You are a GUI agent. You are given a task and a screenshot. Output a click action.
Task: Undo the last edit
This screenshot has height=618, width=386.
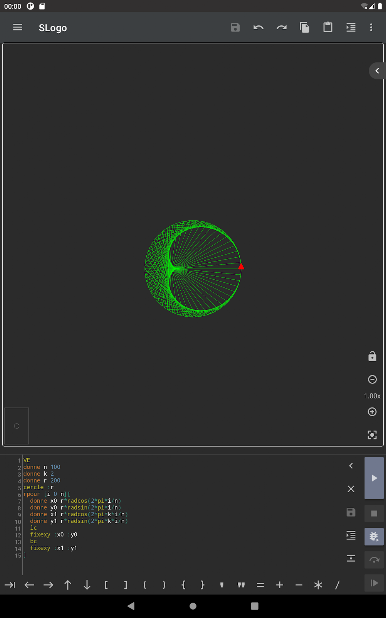point(258,27)
